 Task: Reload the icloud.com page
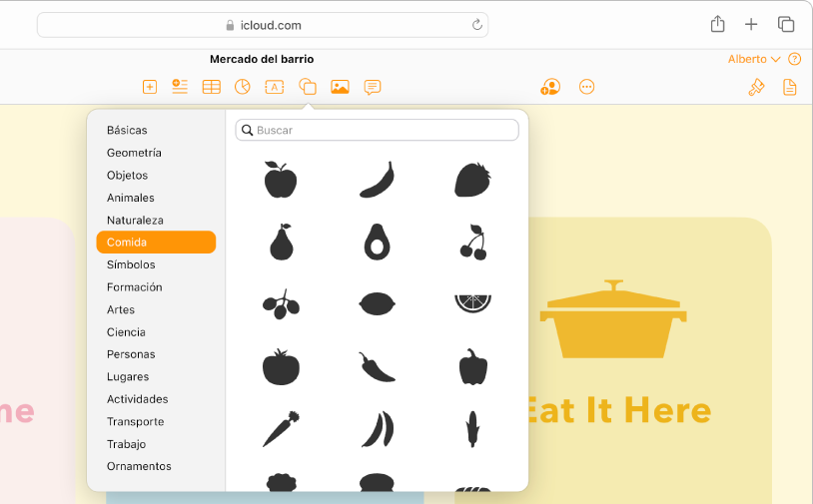click(477, 25)
